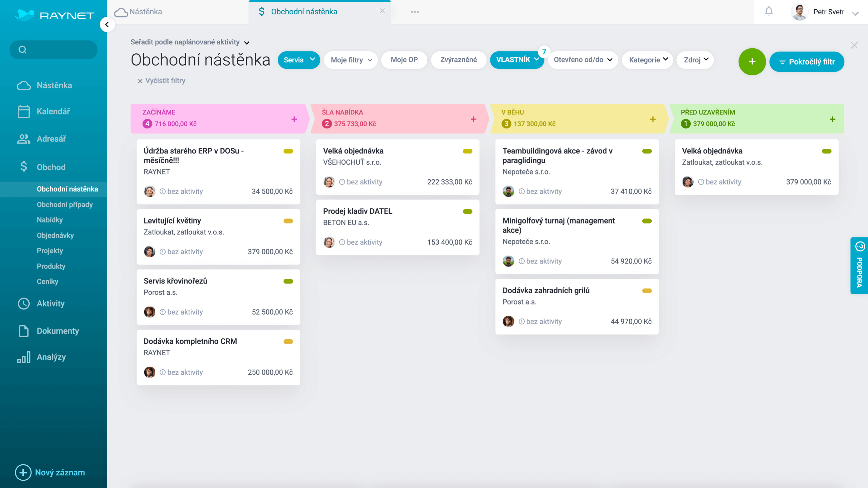Screen dimensions: 868x488
Task: Activate the Moje filtry filter
Action: [351, 60]
